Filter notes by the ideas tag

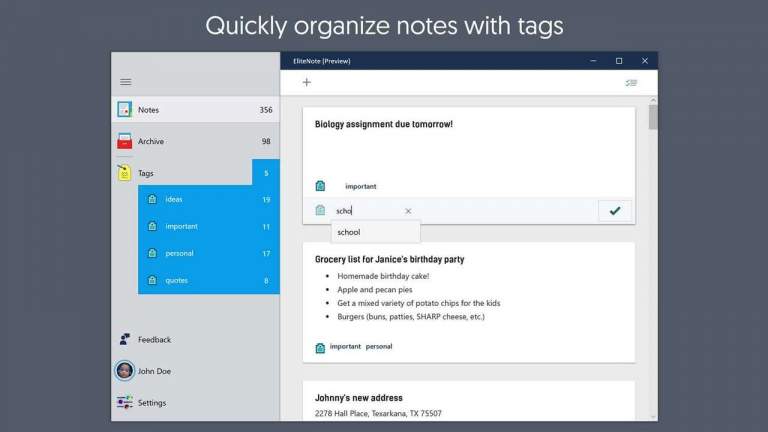point(209,199)
